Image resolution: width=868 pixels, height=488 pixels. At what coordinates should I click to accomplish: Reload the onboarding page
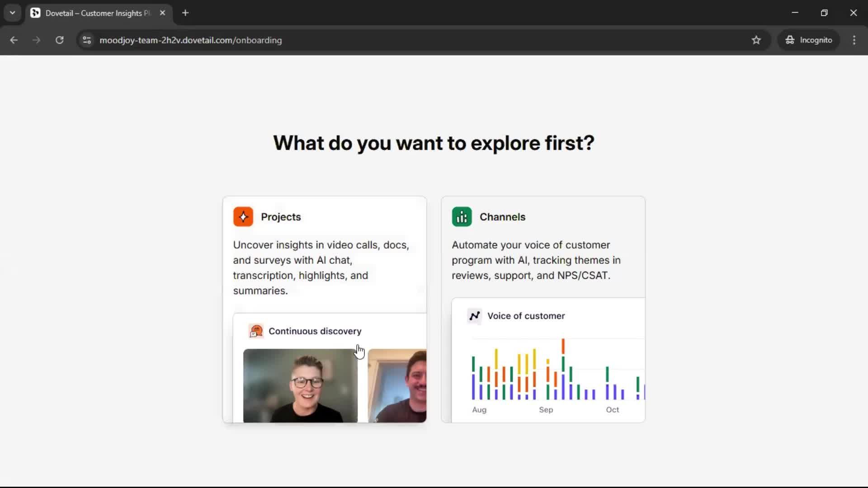point(59,40)
